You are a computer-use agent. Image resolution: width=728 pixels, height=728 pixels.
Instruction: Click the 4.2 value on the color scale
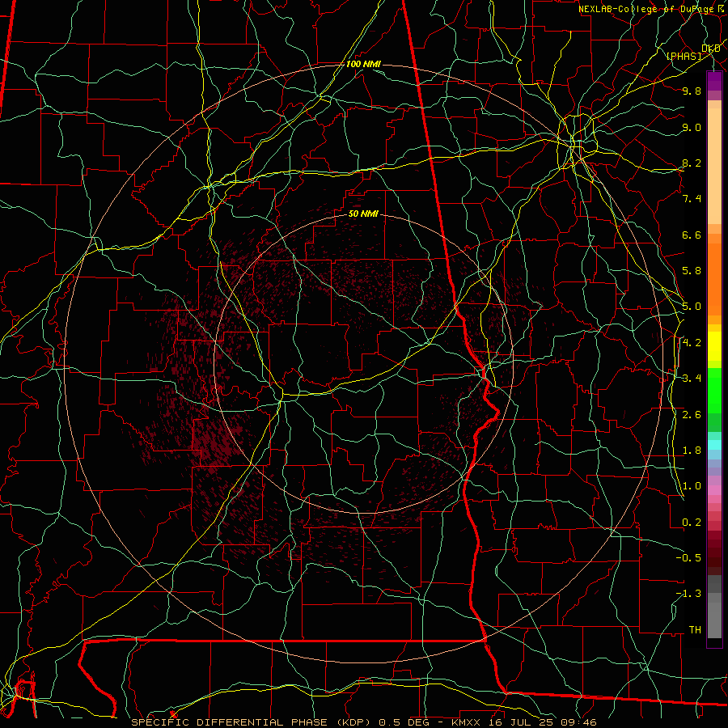[x=692, y=343]
